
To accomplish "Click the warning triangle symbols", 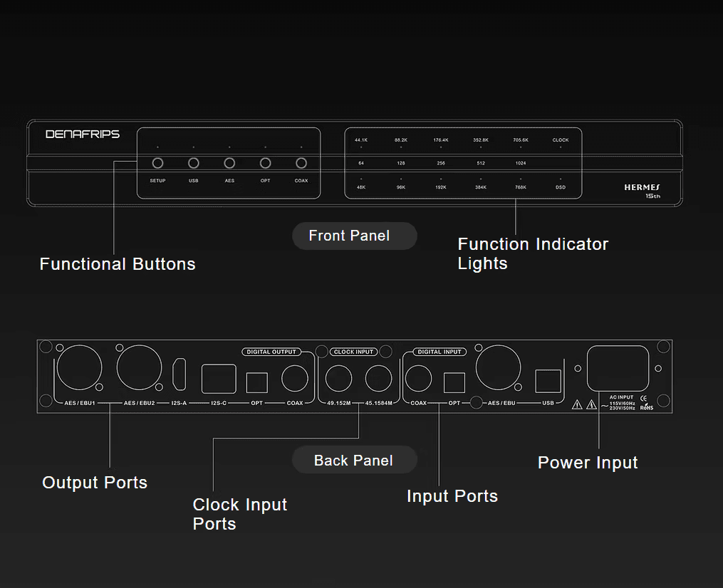I will point(584,404).
